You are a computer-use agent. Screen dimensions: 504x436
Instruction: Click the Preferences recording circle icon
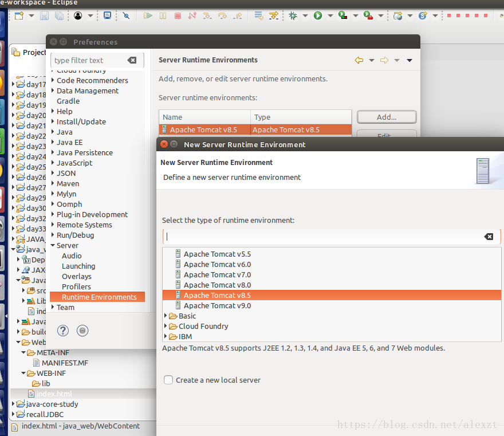point(82,331)
